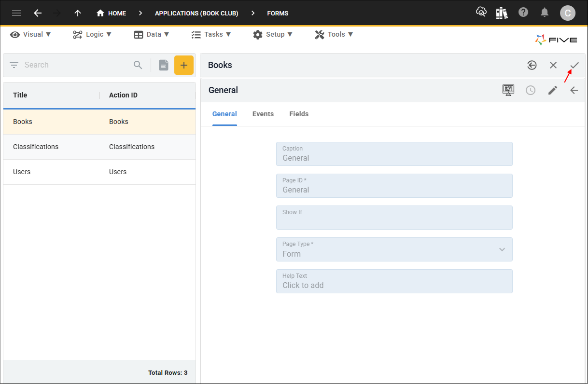Click the up arrow in top bar
Screen dimensions: 588x384
(77, 13)
